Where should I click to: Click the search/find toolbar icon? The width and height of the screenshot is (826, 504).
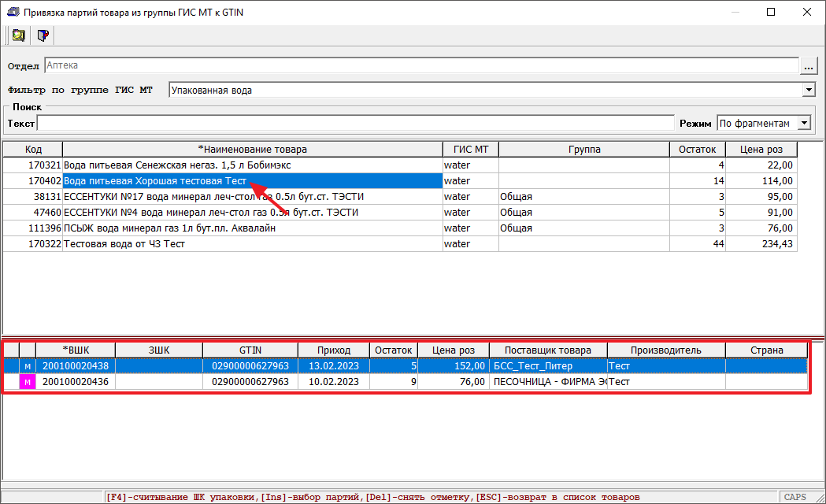[17, 35]
